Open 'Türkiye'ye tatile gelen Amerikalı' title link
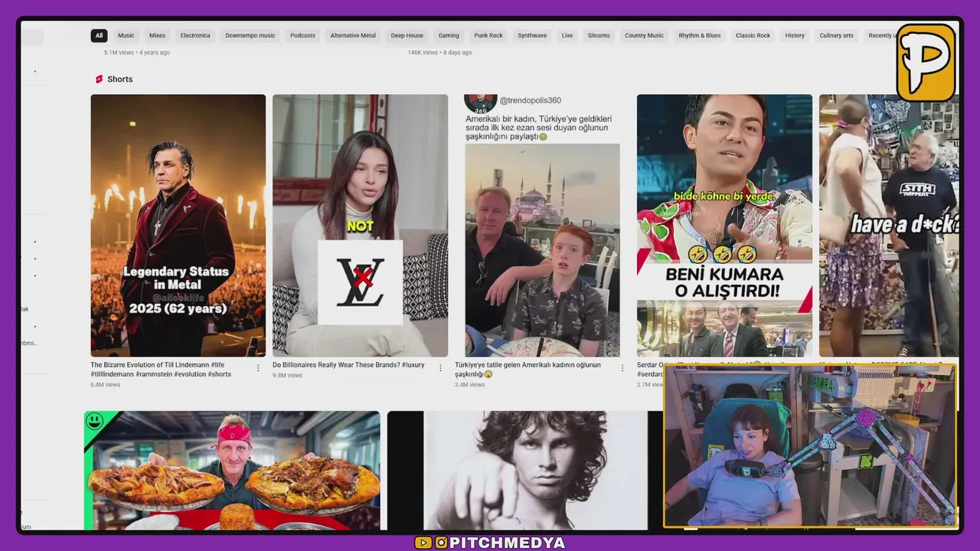Viewport: 980px width, 551px height. point(528,370)
